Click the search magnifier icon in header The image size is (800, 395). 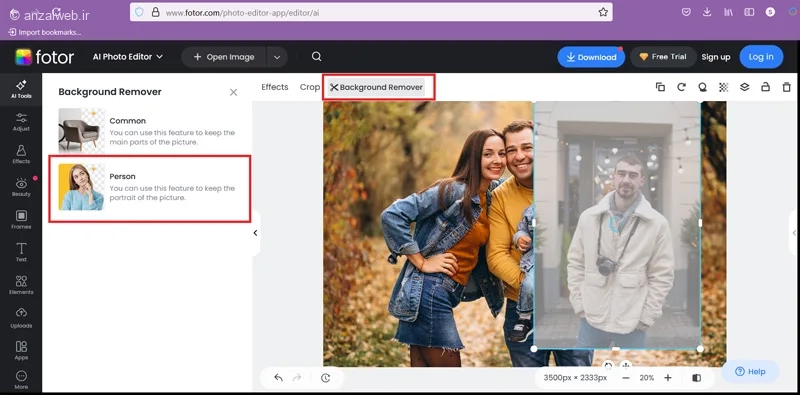click(x=316, y=57)
